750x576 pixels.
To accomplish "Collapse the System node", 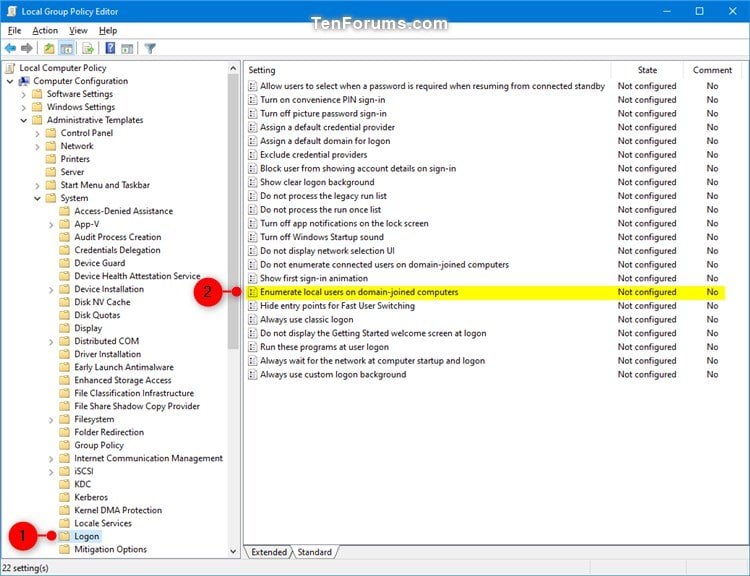I will (x=37, y=198).
